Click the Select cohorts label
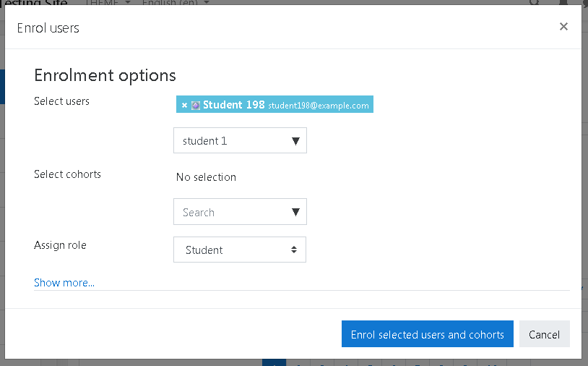588x366 pixels. 67,174
